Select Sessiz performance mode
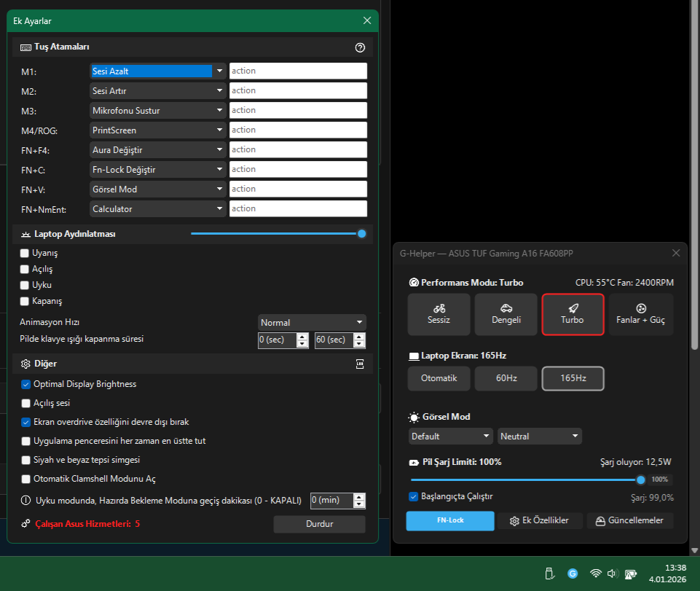This screenshot has height=591, width=700. click(439, 314)
